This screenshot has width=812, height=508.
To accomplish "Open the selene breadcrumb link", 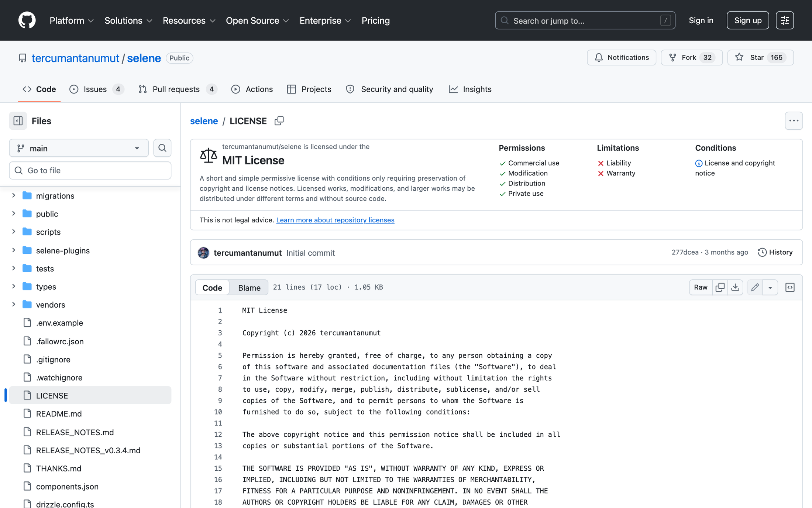I will (x=204, y=121).
